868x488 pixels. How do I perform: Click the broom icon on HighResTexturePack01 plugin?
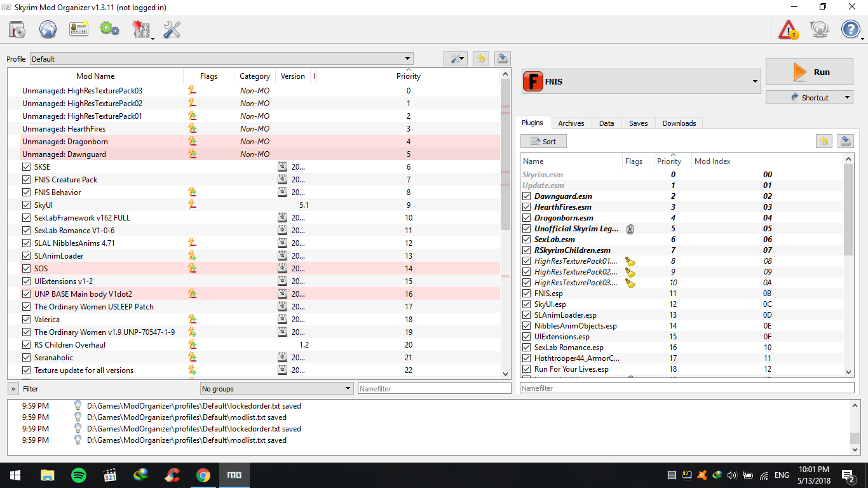[630, 261]
